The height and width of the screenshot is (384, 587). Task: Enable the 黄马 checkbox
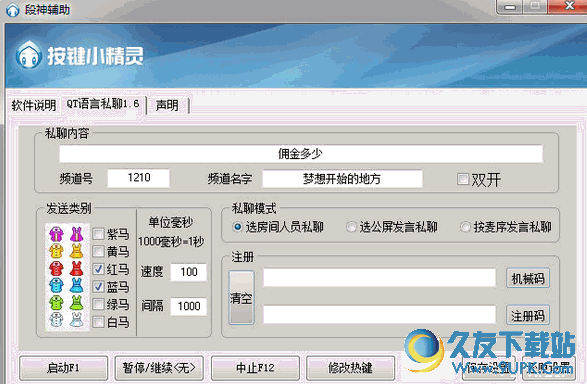(98, 251)
